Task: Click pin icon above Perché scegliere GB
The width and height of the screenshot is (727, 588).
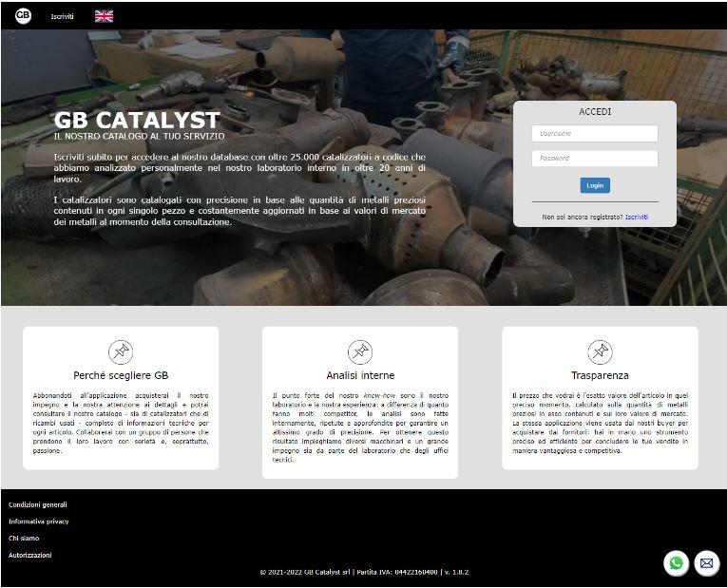Action: [x=121, y=351]
